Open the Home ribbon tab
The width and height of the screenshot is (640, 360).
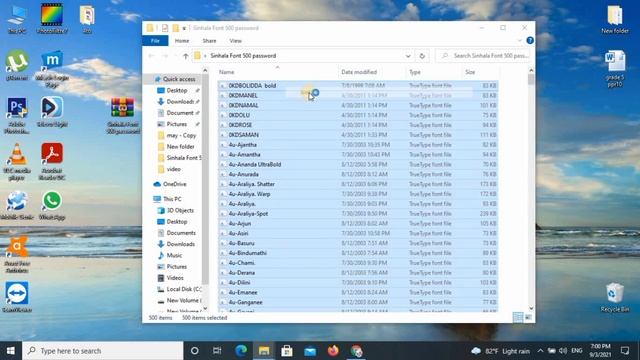coord(182,41)
